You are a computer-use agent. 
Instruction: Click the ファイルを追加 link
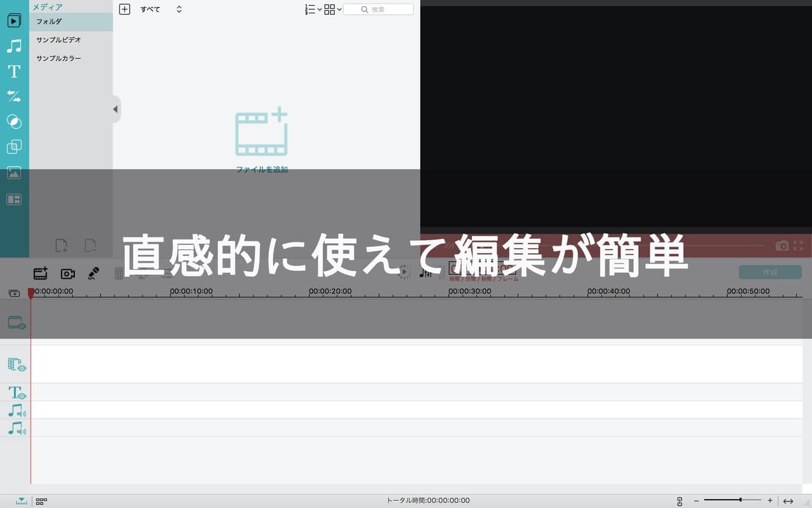(261, 170)
